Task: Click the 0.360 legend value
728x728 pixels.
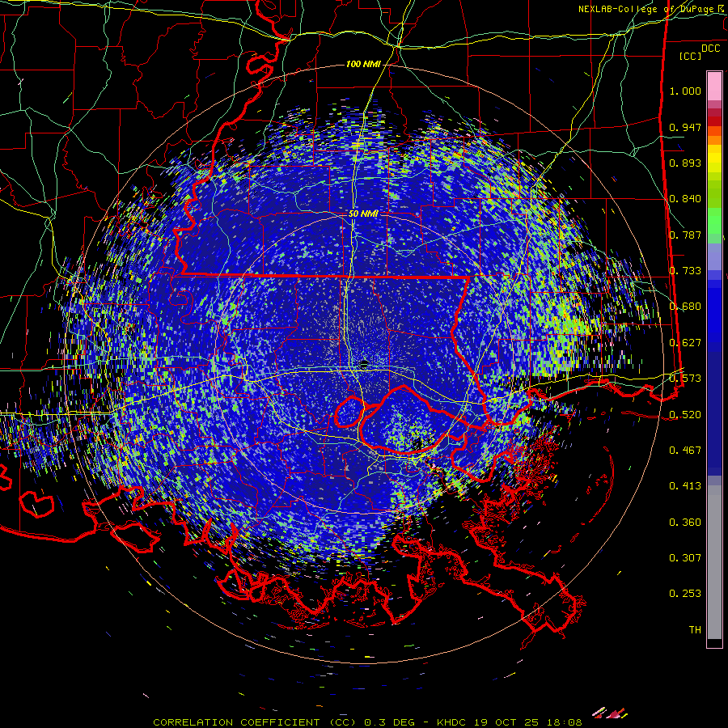Action: coord(685,522)
